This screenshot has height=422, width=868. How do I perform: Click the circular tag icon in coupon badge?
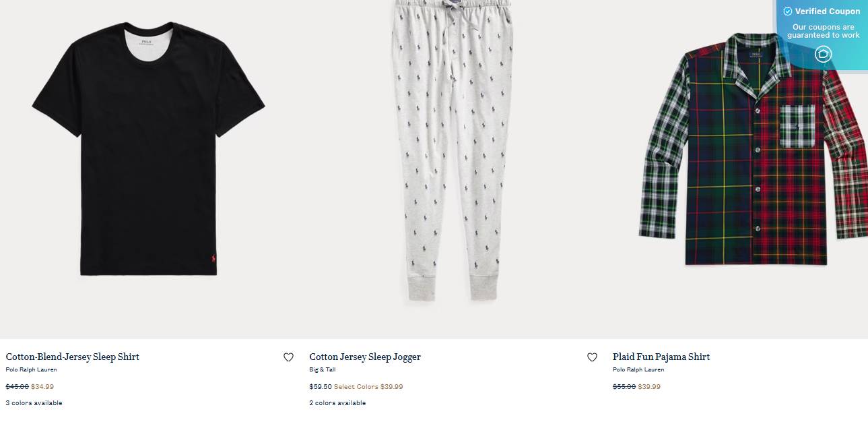pyautogui.click(x=823, y=54)
